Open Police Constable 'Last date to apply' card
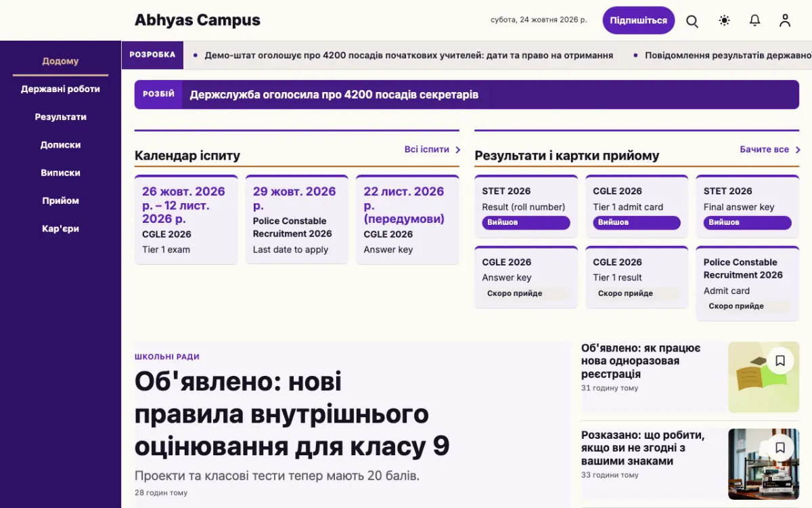 tap(297, 219)
